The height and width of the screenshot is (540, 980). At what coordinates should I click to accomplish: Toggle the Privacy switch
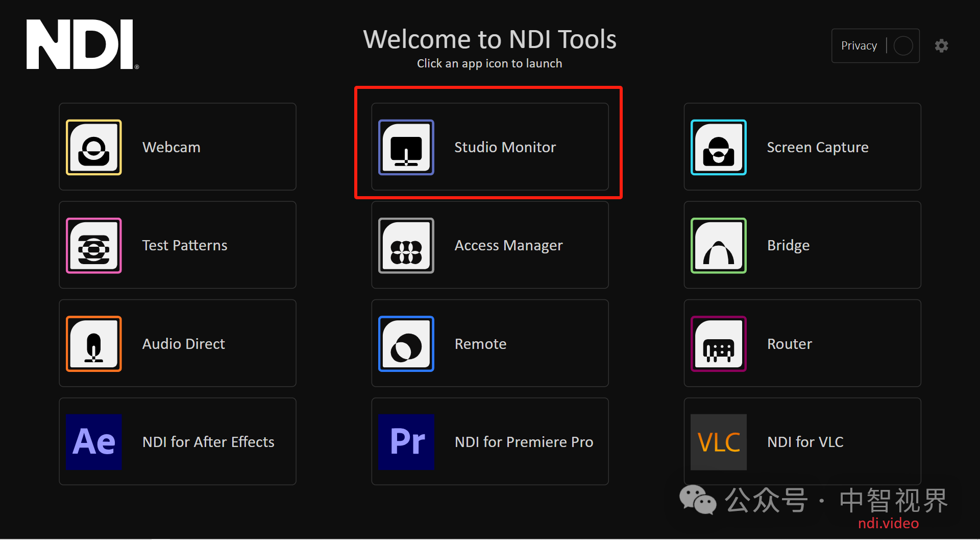[x=902, y=45]
